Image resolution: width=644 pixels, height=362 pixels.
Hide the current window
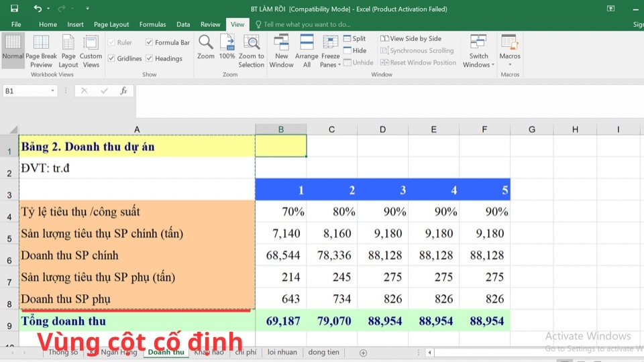[355, 50]
